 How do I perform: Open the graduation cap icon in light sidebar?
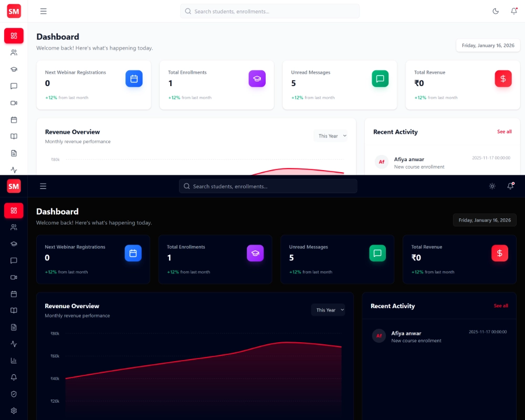pyautogui.click(x=14, y=69)
